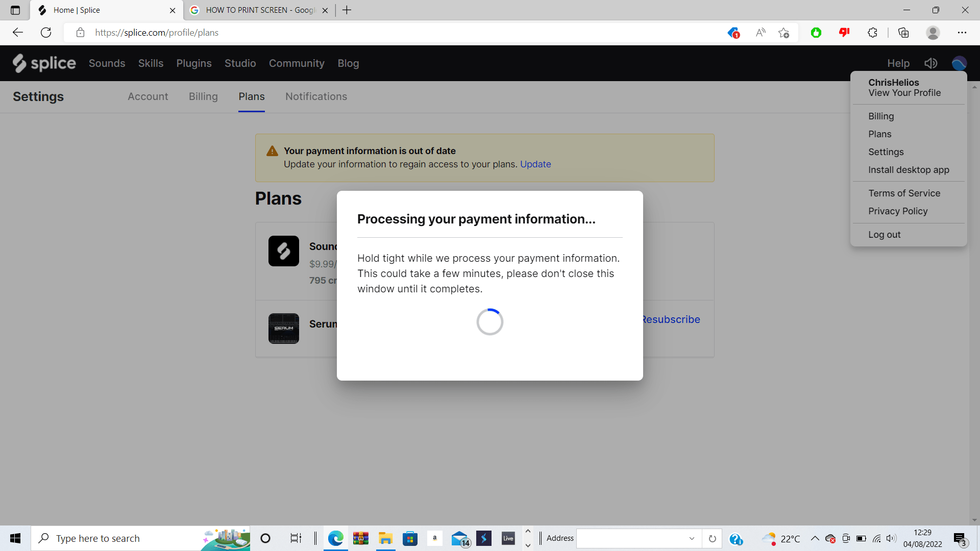
Task: Show hidden system tray icons chevron
Action: coord(815,538)
